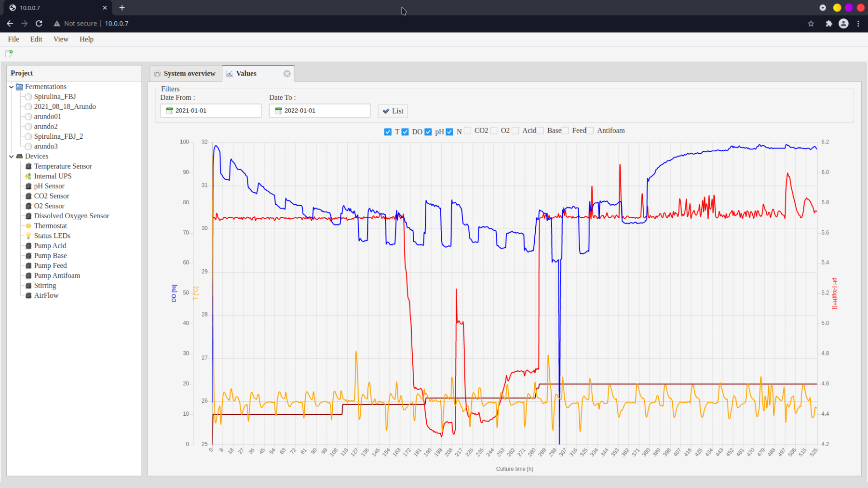Enable the CO2 series checkbox

467,131
